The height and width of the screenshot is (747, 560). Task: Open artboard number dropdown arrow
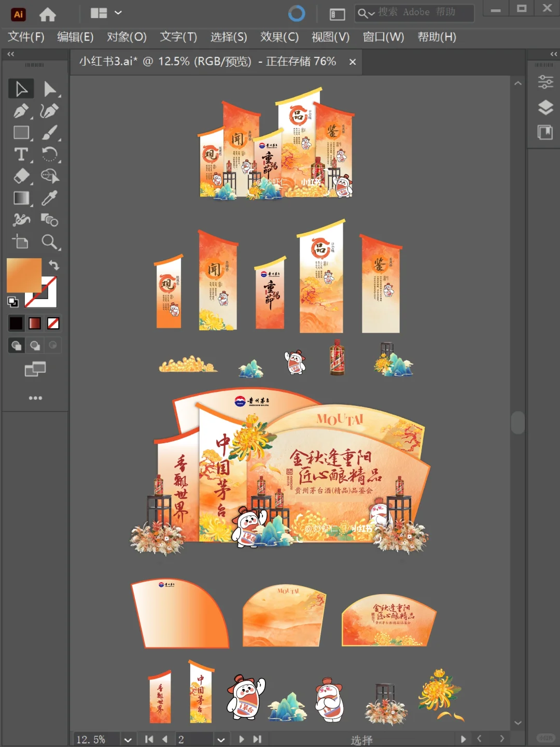click(221, 739)
